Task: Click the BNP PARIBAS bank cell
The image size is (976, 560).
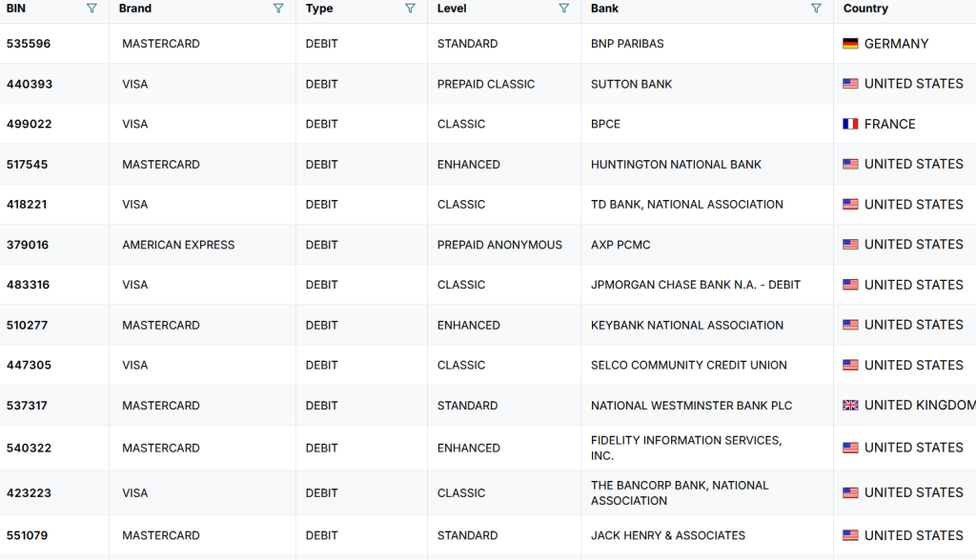Action: [x=627, y=44]
